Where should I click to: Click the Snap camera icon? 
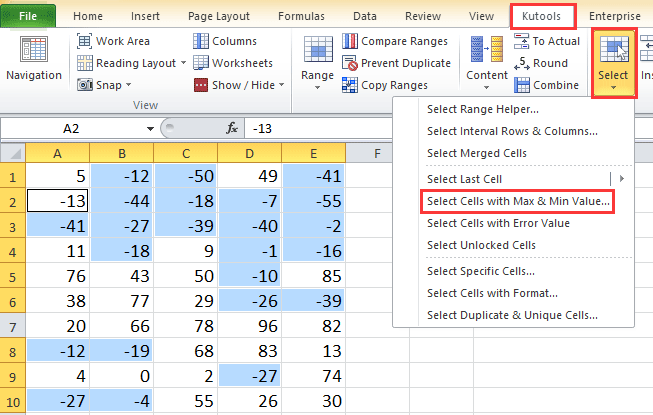pos(85,85)
